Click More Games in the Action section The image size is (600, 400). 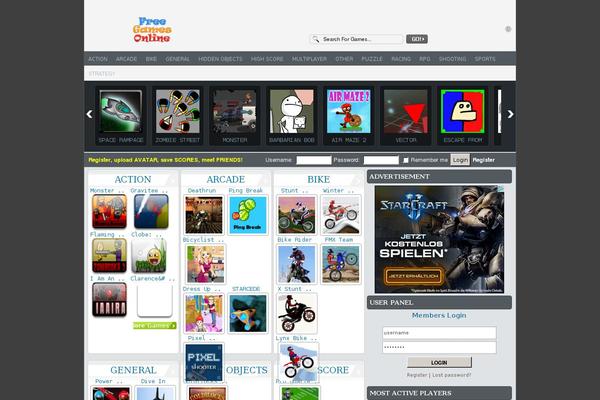155,325
